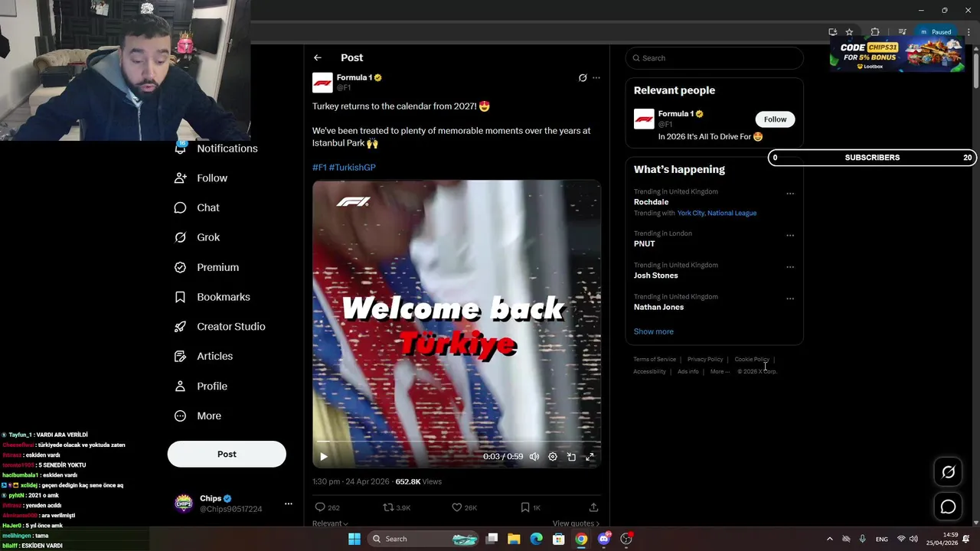Open the floating chat messages button
This screenshot has width=980, height=551.
click(x=949, y=507)
